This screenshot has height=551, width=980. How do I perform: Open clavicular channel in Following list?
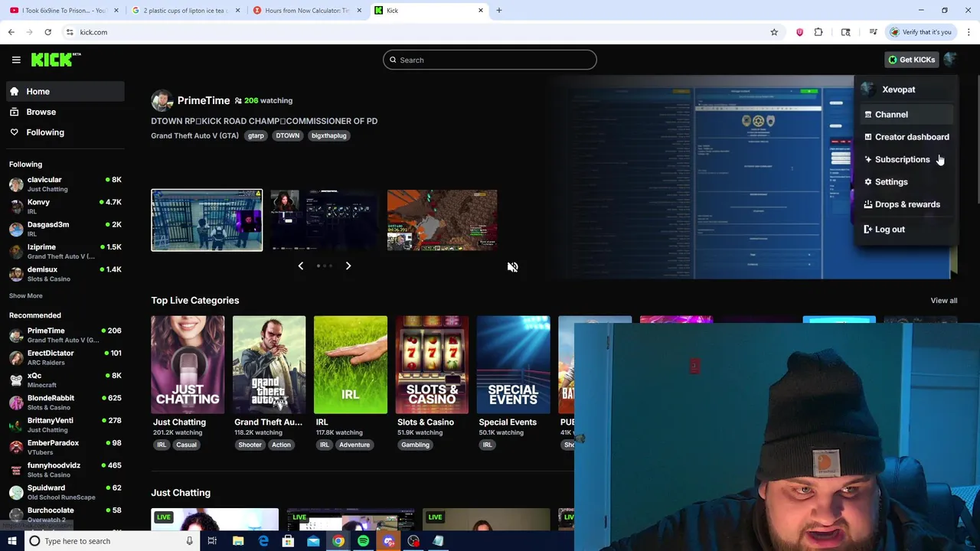[x=65, y=184]
